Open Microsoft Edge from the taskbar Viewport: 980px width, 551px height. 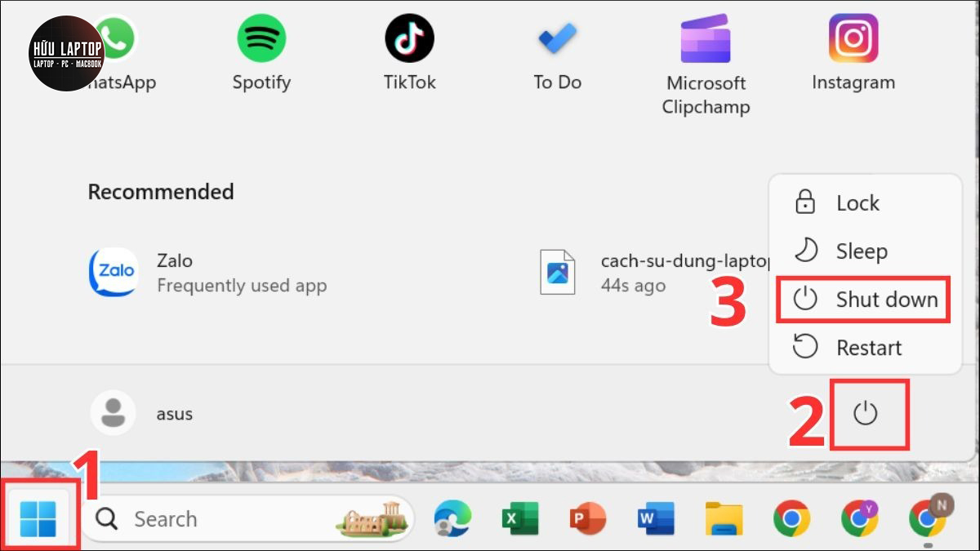[x=452, y=518]
